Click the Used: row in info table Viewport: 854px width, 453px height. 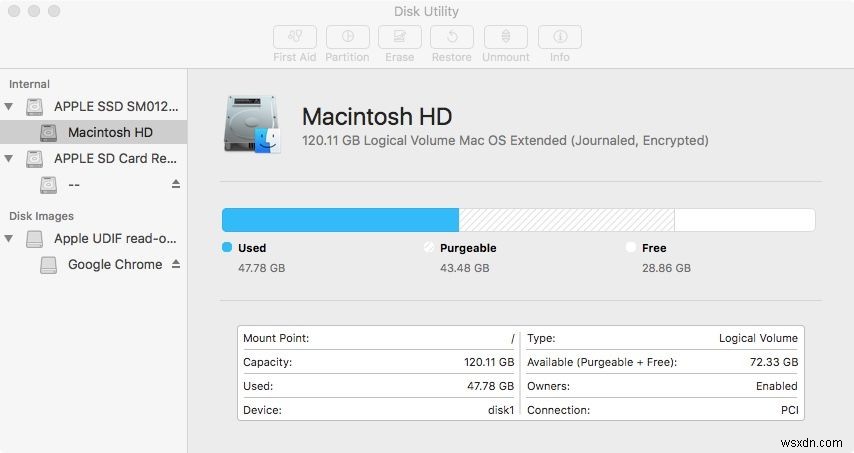(x=379, y=386)
